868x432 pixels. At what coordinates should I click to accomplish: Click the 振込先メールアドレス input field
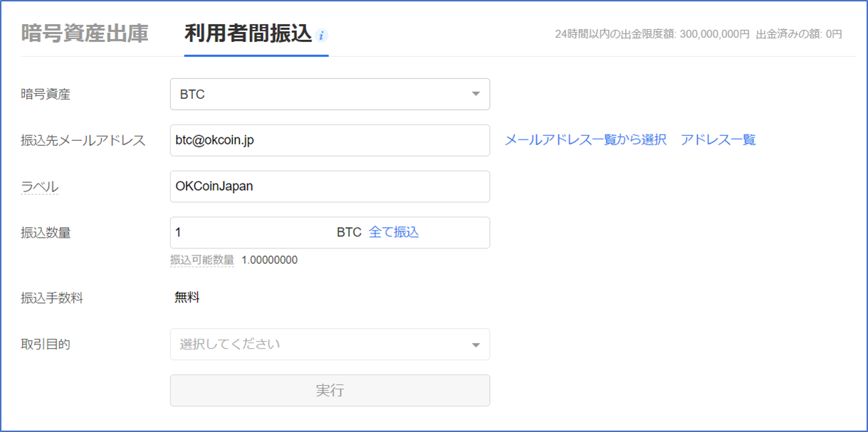click(330, 140)
